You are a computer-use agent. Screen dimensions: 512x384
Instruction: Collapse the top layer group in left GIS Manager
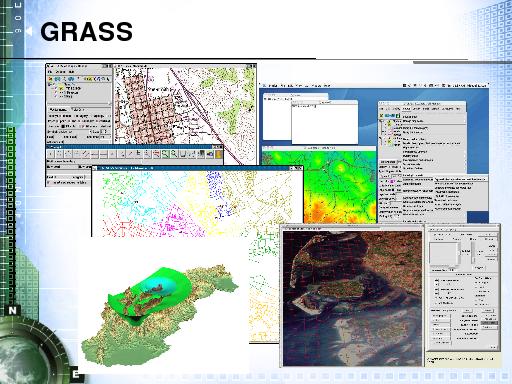pyautogui.click(x=49, y=84)
